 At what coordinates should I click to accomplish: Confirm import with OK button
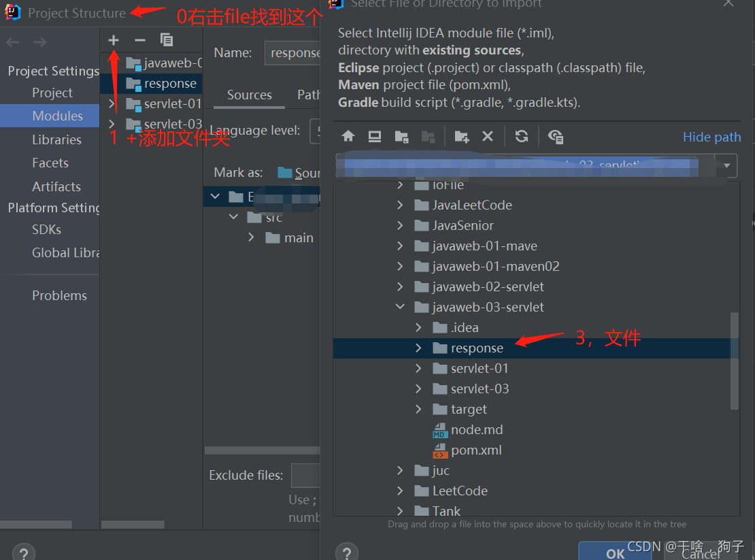(x=615, y=552)
